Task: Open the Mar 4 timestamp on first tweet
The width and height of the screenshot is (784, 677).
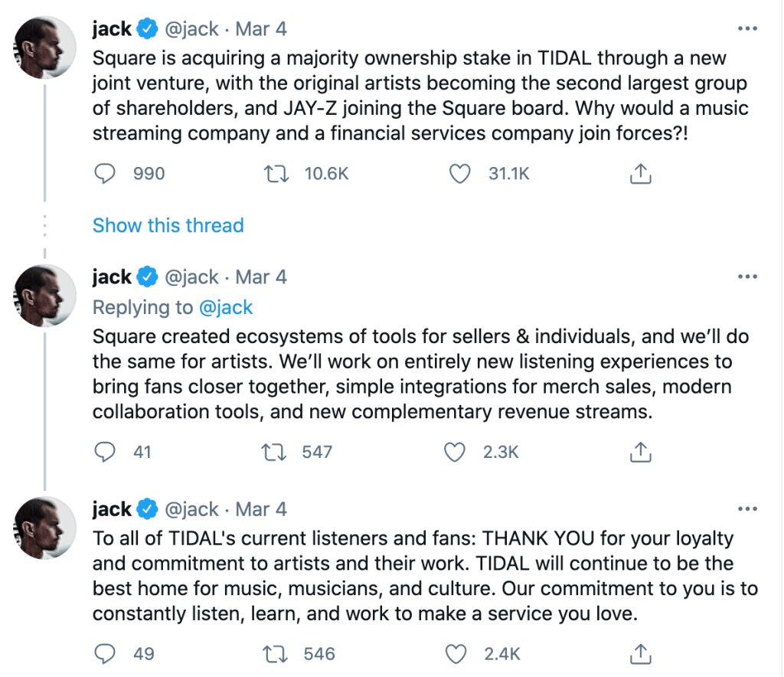Action: click(260, 29)
